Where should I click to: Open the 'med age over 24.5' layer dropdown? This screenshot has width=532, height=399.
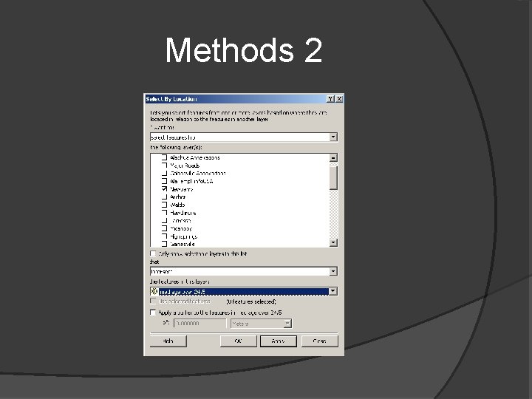click(x=333, y=291)
